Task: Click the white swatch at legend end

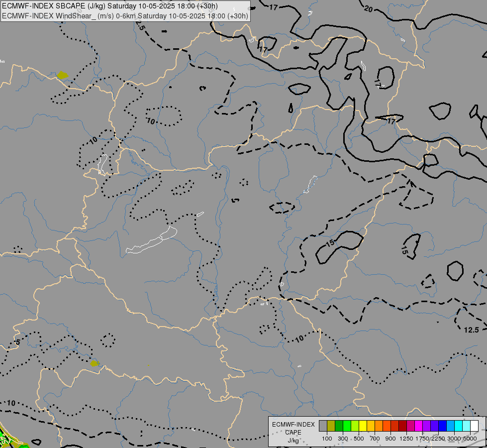Action: [474, 426]
